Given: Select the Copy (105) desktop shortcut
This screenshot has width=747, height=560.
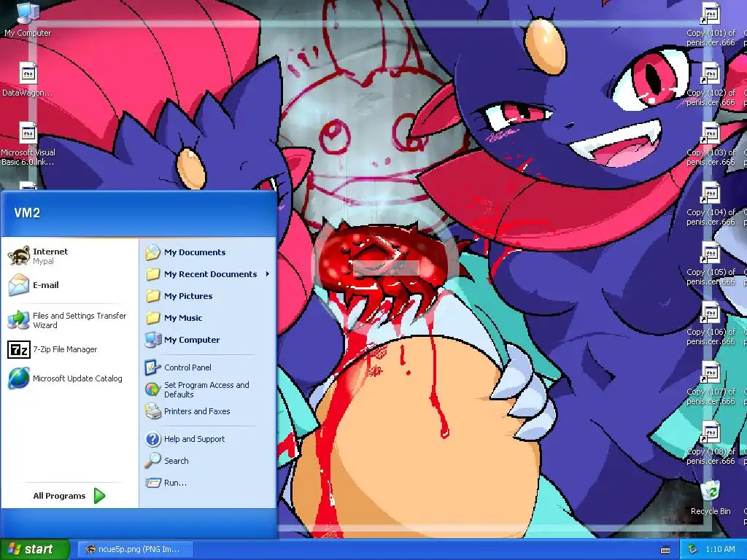Looking at the screenshot, I should click(x=711, y=264).
